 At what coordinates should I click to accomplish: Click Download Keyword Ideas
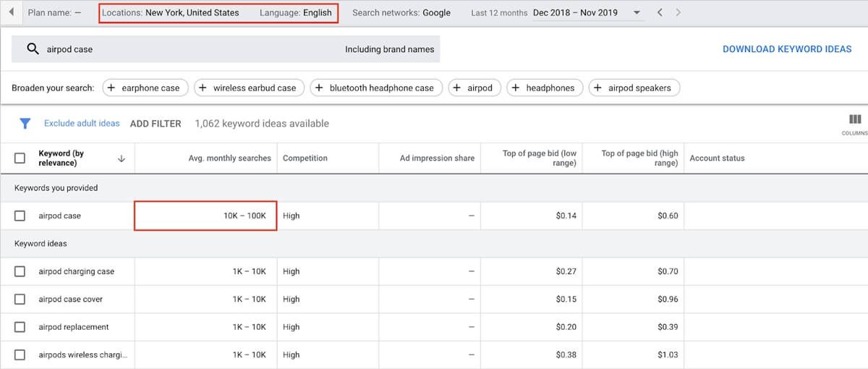click(787, 49)
